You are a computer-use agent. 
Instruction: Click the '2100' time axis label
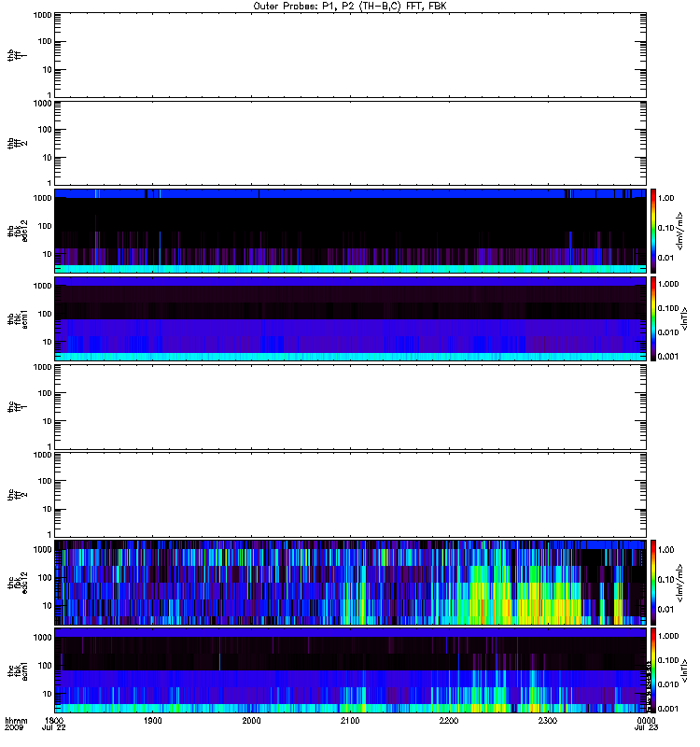click(x=350, y=721)
